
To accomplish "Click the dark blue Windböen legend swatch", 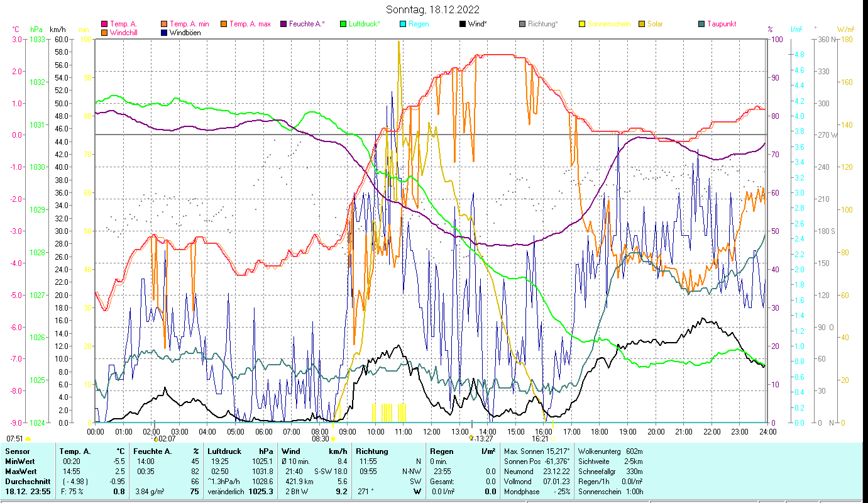I will [164, 33].
